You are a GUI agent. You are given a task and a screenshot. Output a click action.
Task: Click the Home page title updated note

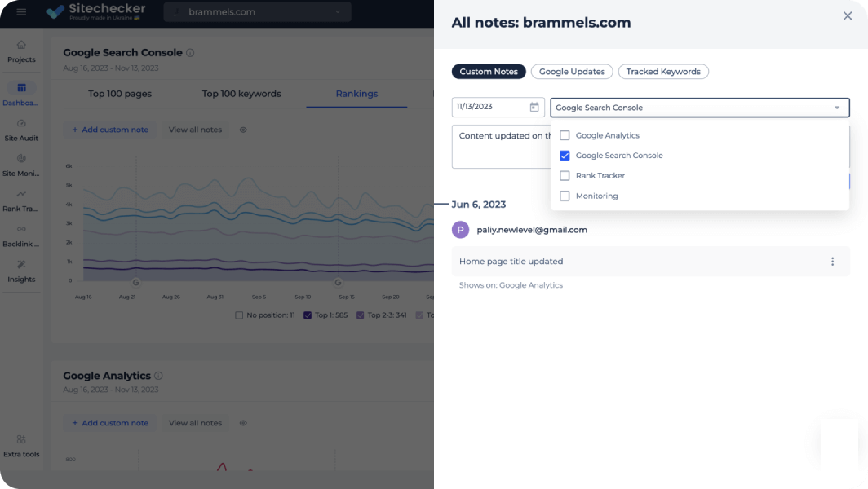pos(650,262)
